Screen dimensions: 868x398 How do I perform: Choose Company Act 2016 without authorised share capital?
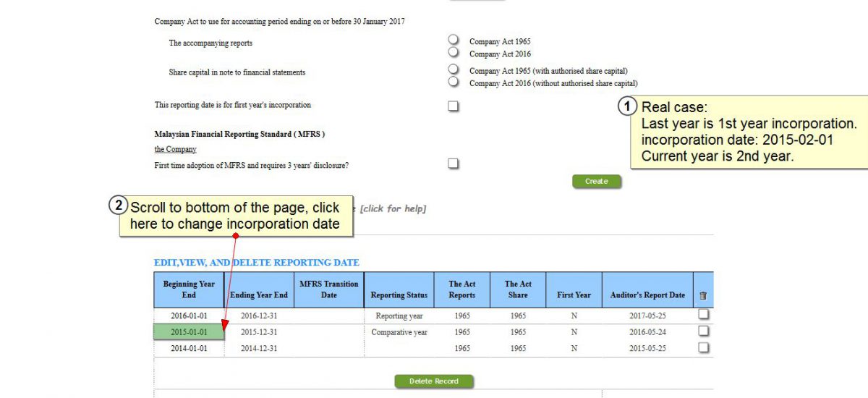click(454, 82)
